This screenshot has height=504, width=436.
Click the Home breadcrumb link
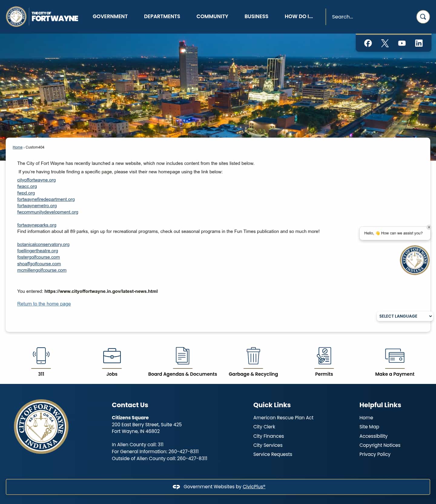coord(18,147)
